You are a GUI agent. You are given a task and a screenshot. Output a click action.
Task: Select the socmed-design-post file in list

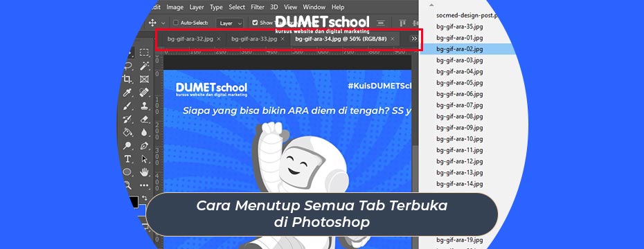(x=467, y=15)
